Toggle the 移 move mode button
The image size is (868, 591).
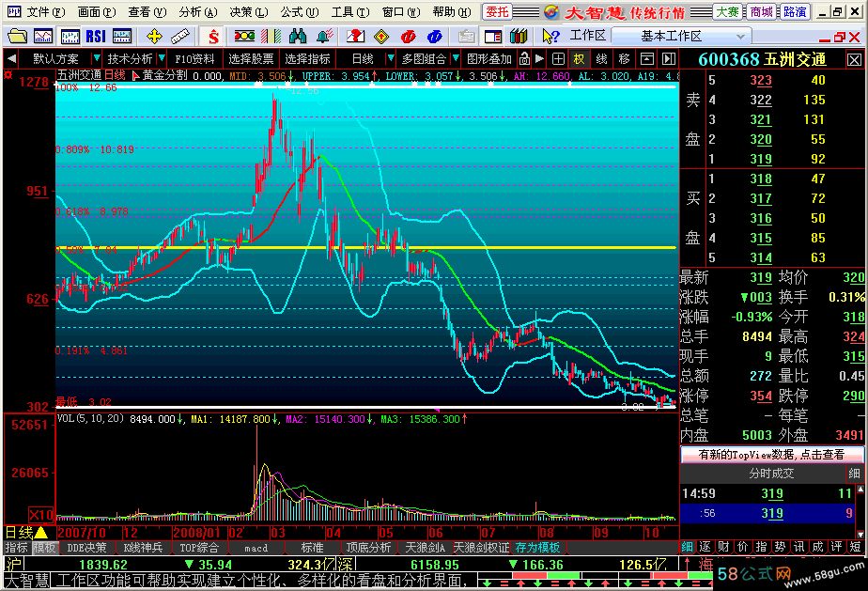625,58
